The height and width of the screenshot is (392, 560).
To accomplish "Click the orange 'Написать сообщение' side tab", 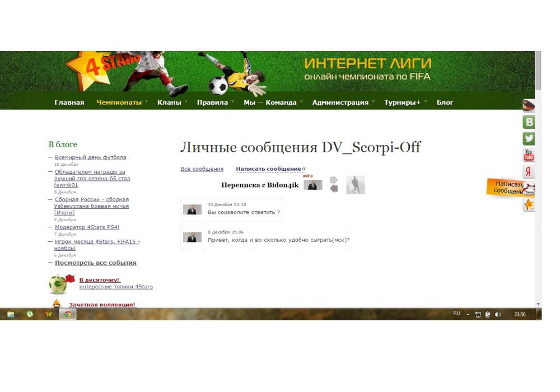I will [x=508, y=188].
